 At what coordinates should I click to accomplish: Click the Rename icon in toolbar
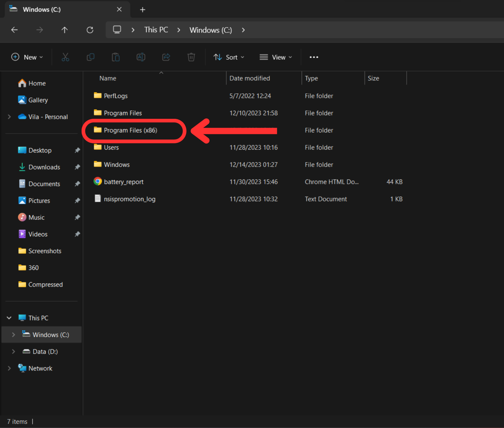(141, 57)
